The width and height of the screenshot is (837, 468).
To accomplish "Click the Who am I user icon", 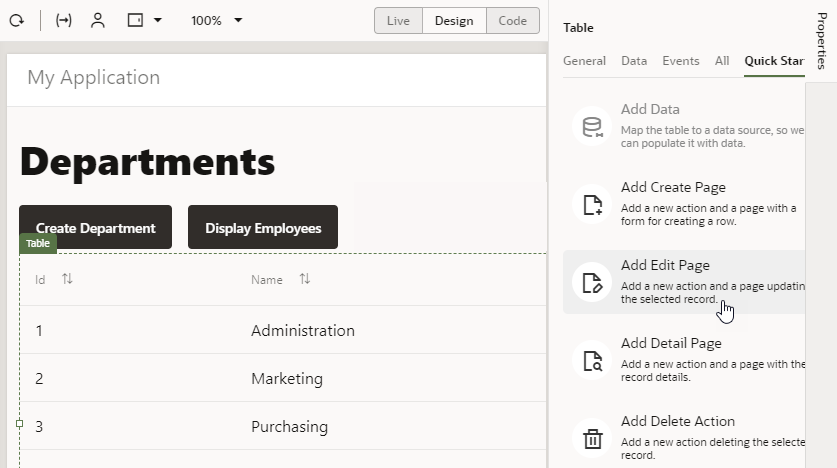I will (98, 21).
